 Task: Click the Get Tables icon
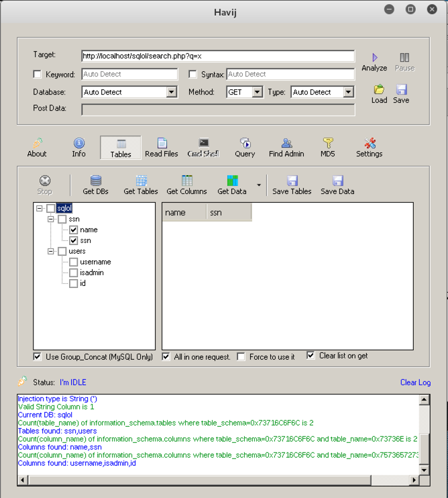(142, 181)
